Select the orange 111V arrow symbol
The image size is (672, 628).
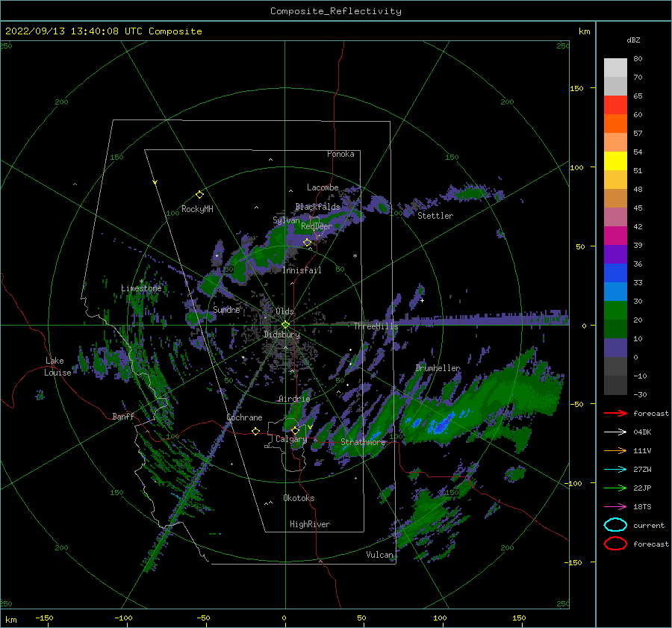[x=615, y=450]
